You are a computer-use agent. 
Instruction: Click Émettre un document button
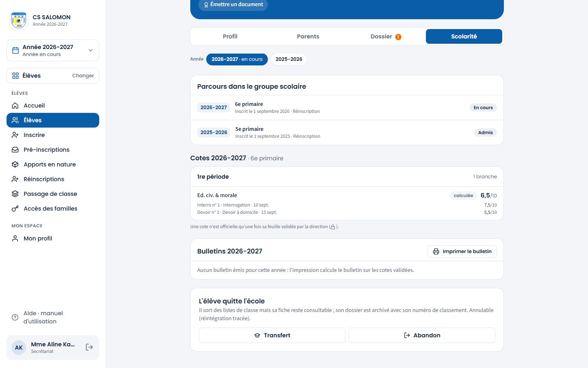(233, 4)
